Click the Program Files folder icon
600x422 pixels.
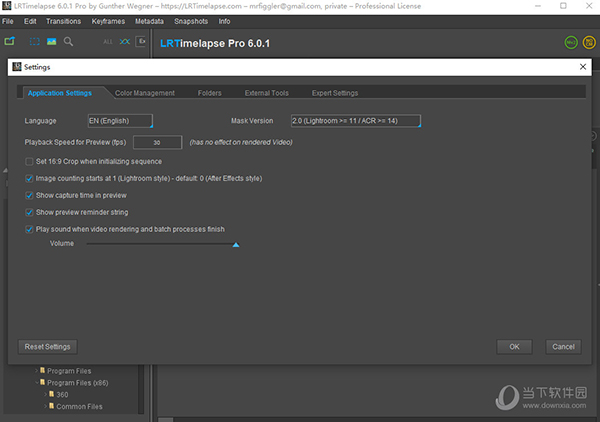[x=42, y=370]
